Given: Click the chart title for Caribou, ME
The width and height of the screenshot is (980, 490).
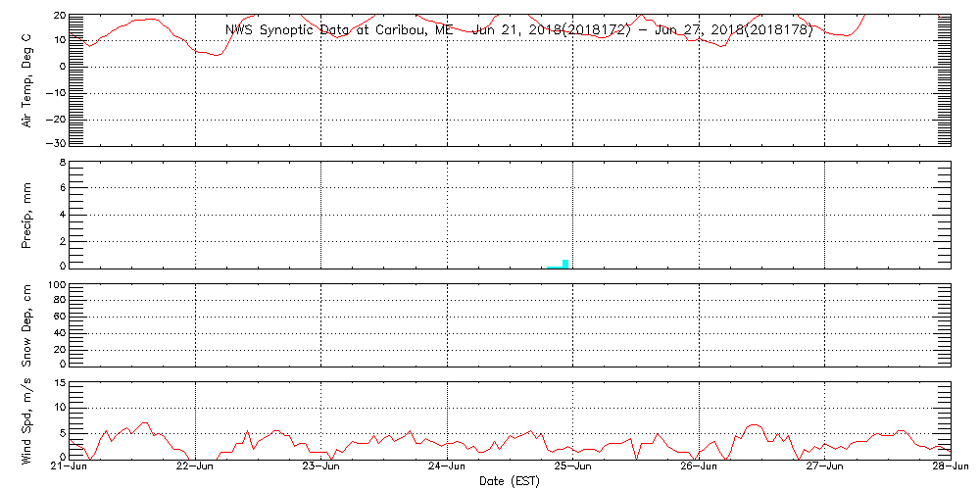Looking at the screenshot, I should click(519, 30).
